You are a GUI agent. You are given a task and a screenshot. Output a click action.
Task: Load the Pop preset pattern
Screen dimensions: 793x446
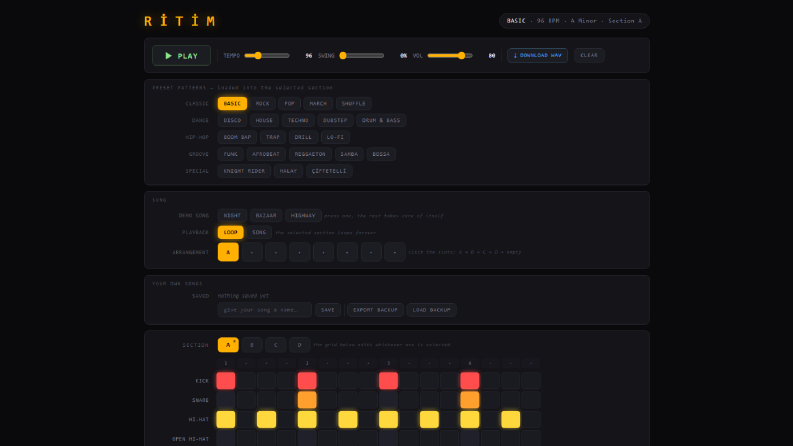(x=289, y=104)
